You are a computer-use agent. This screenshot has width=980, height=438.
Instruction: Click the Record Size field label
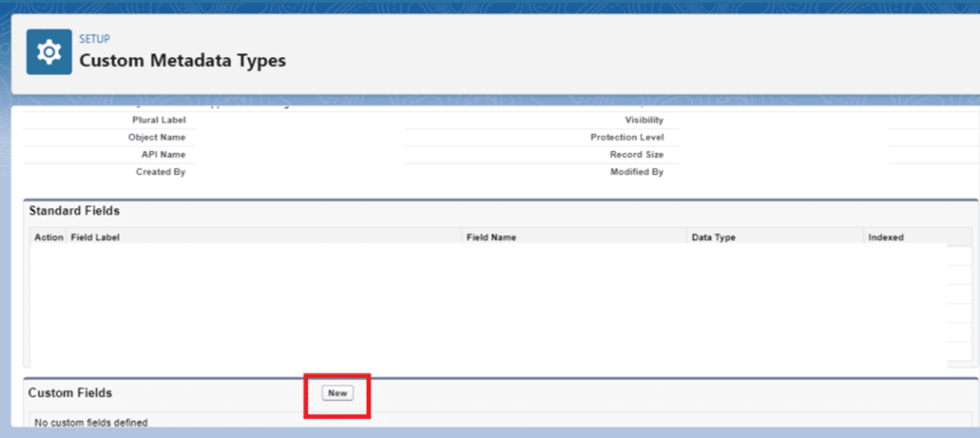point(636,155)
